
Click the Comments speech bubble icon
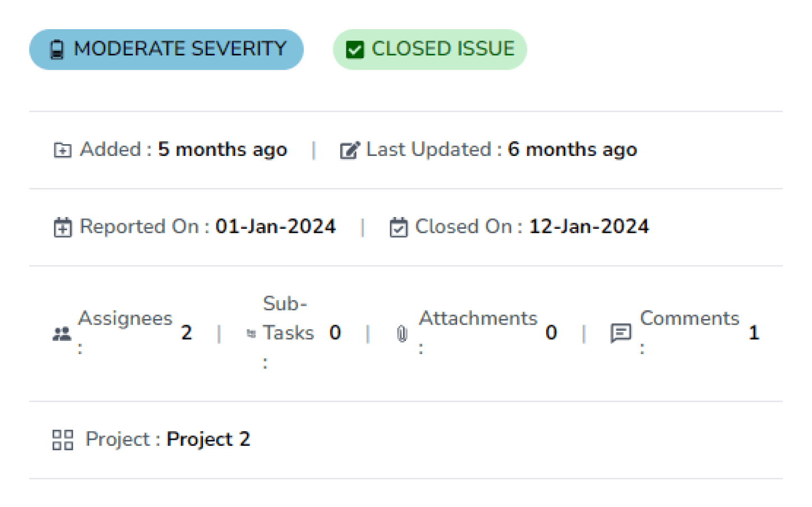coord(620,333)
